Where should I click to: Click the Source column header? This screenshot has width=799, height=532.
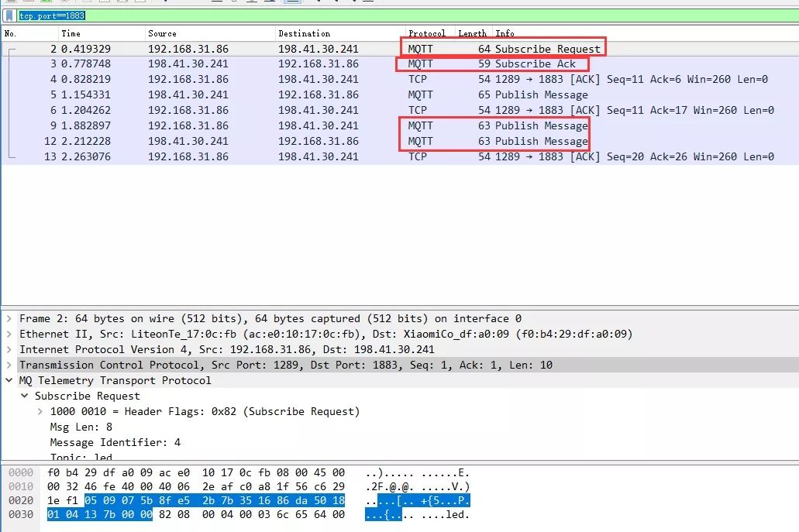162,34
